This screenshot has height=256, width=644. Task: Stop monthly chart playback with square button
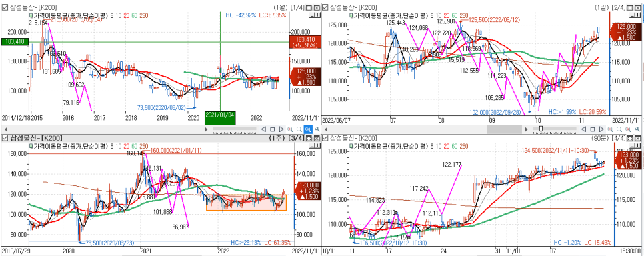point(272,129)
